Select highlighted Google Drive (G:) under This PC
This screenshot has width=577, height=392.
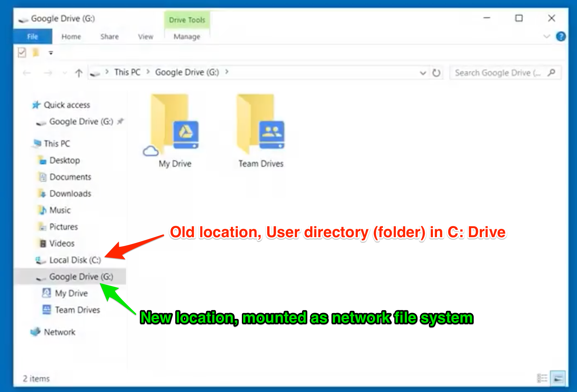tap(70, 276)
